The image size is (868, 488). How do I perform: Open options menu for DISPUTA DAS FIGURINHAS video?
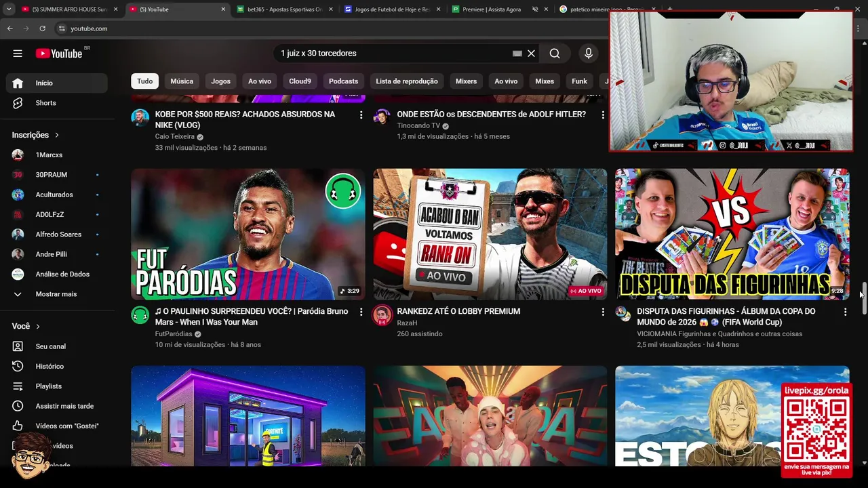pyautogui.click(x=845, y=312)
